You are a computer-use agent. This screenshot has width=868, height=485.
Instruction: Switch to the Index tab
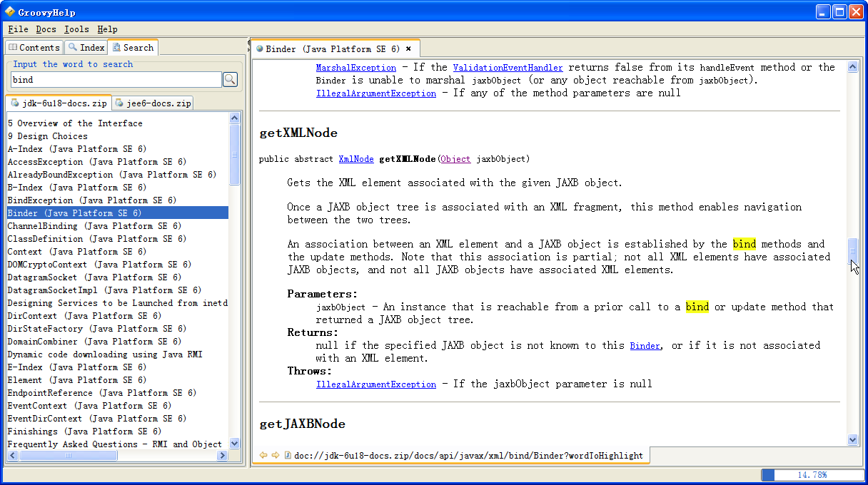coord(86,47)
